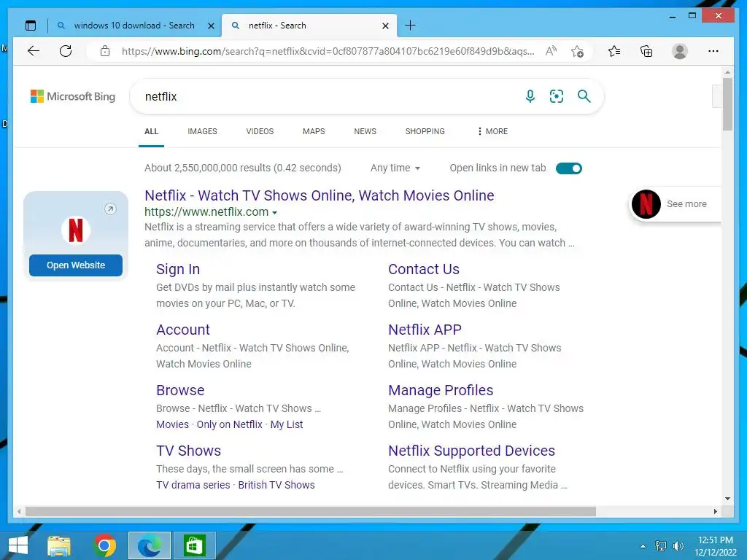Open the Account sitelink
This screenshot has width=747, height=560.
[x=183, y=330]
